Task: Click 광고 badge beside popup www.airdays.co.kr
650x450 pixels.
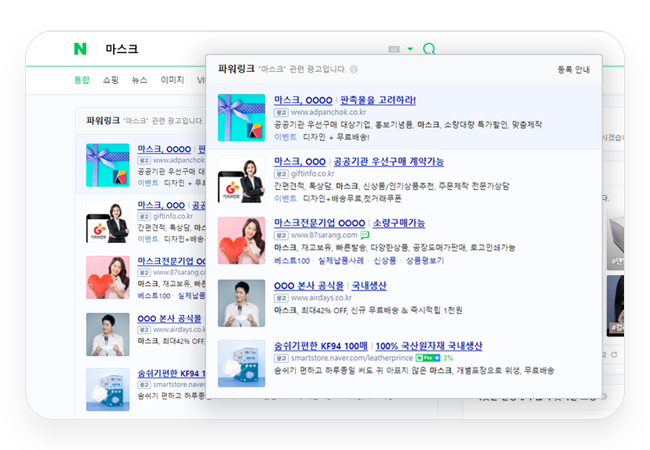Action: click(x=281, y=298)
